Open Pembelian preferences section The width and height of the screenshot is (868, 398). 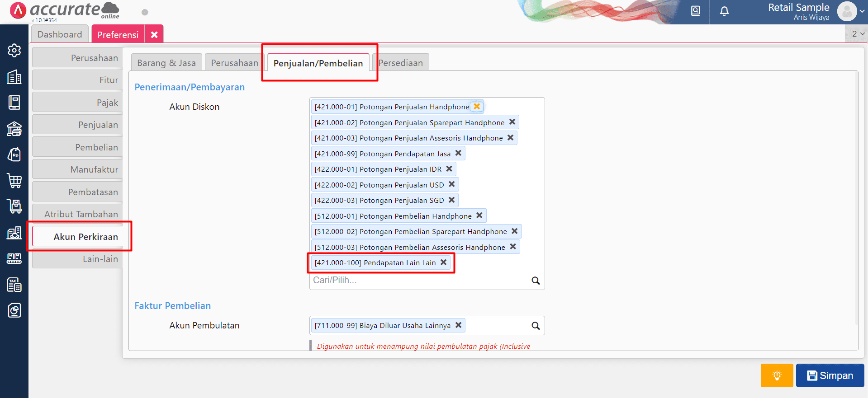(77, 147)
